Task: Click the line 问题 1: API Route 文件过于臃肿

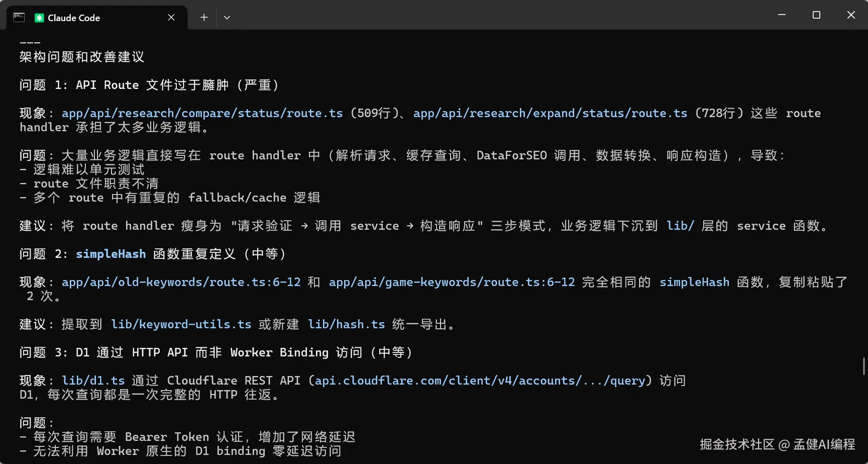Action: click(150, 85)
